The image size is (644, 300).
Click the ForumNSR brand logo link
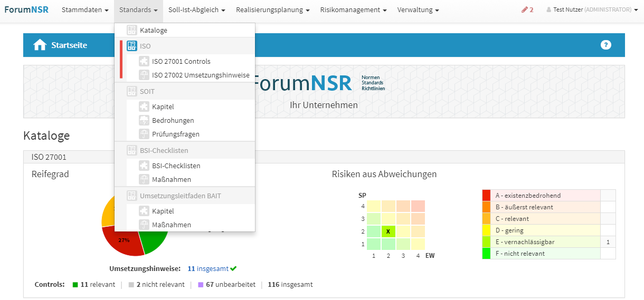[26, 9]
